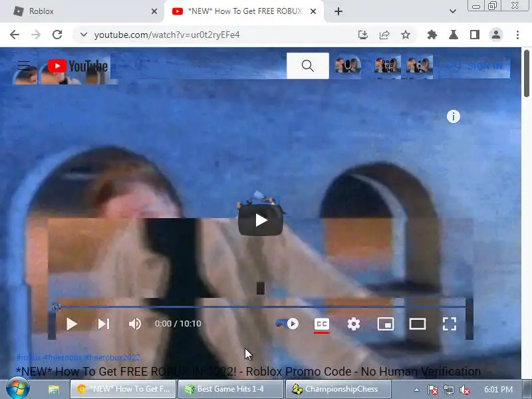
Task: Open the #freerobux2022 hashtag link
Action: tap(112, 358)
